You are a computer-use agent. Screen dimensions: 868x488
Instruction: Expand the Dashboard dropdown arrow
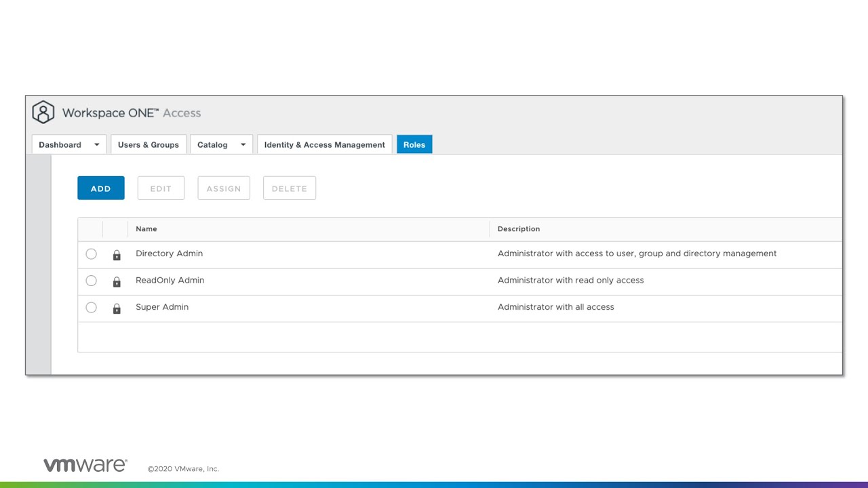96,144
